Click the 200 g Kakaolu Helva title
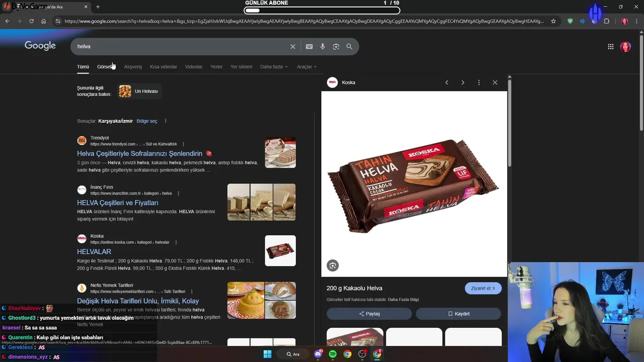Screen dimensions: 644x362 click(x=354, y=289)
